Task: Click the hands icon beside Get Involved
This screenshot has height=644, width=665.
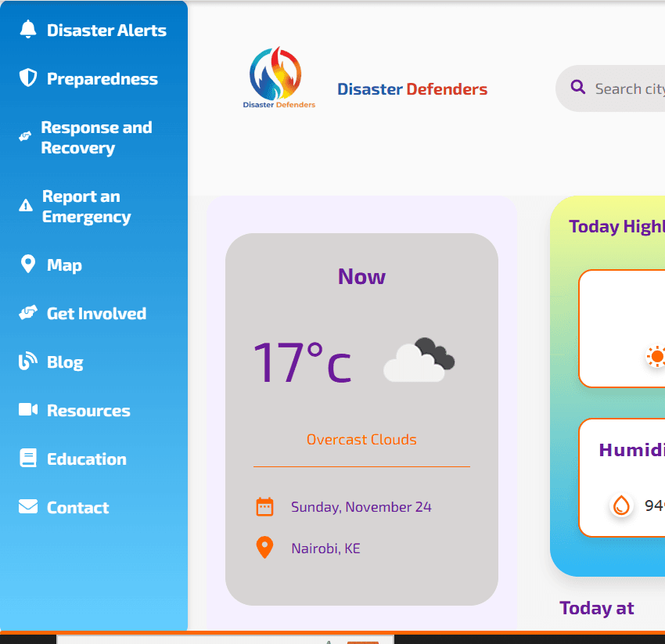Action: coord(28,313)
